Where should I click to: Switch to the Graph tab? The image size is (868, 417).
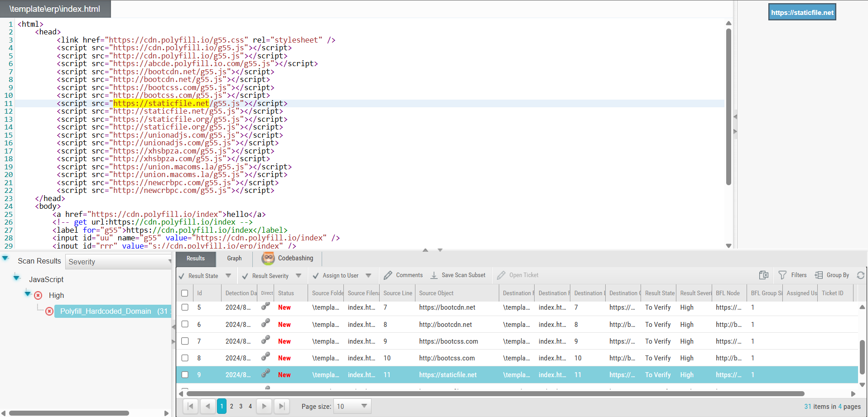234,259
